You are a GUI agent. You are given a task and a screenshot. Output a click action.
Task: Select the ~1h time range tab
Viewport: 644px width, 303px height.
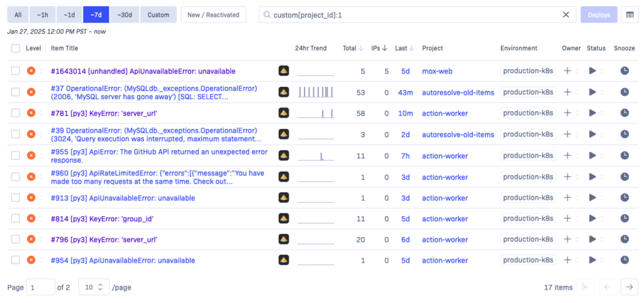43,14
